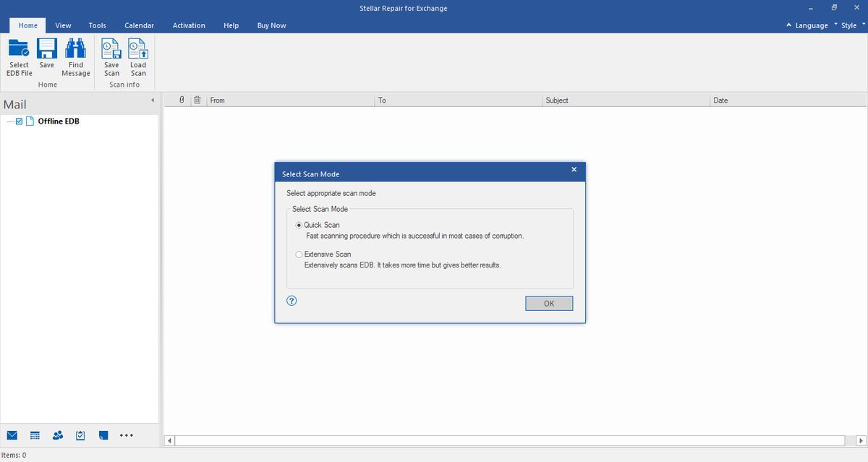
Task: Open Tasks view icon in bottom bar
Action: (80, 435)
